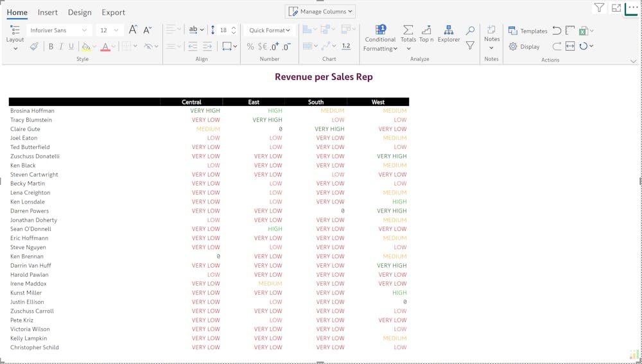Select the Brosina Hoffman row label
Screen dimensions: 642x364
tap(32, 110)
